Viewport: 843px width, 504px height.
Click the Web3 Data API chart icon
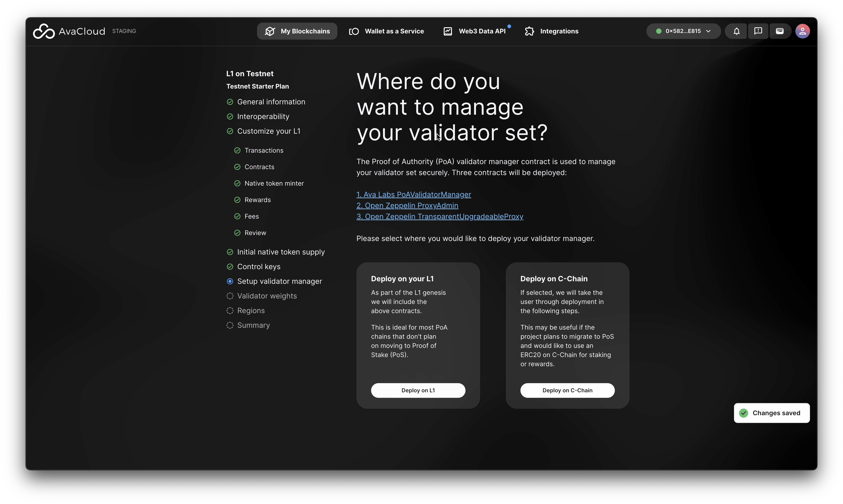[448, 31]
